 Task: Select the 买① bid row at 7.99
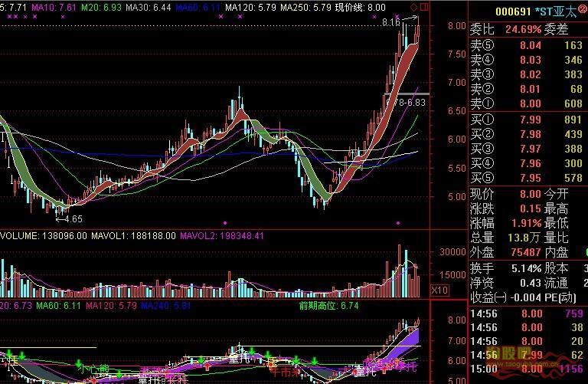click(x=527, y=120)
